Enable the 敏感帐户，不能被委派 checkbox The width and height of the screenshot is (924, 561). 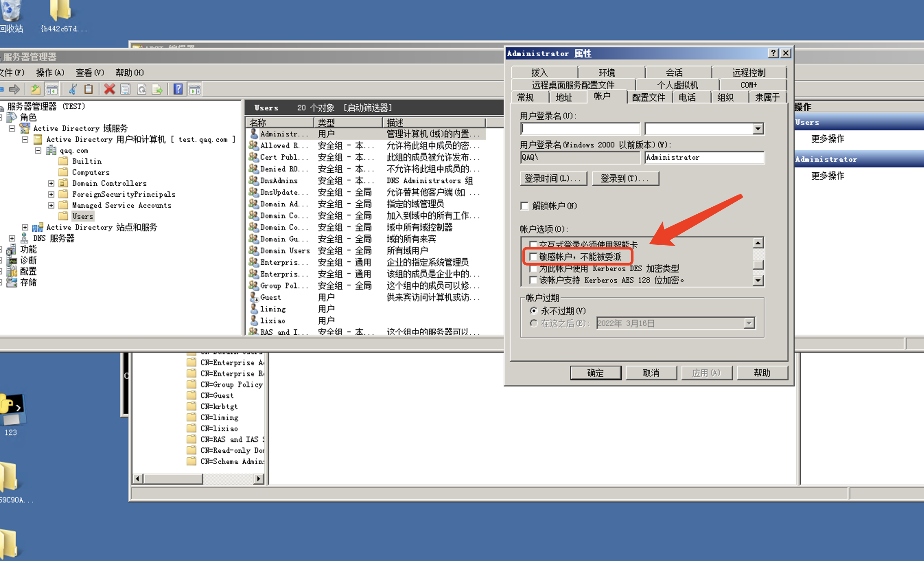click(533, 257)
